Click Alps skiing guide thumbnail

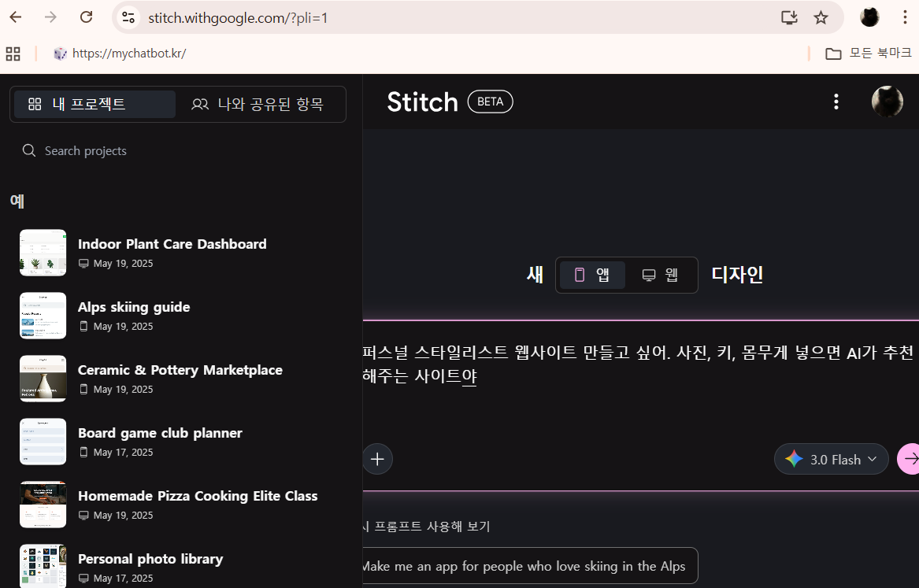coord(43,316)
